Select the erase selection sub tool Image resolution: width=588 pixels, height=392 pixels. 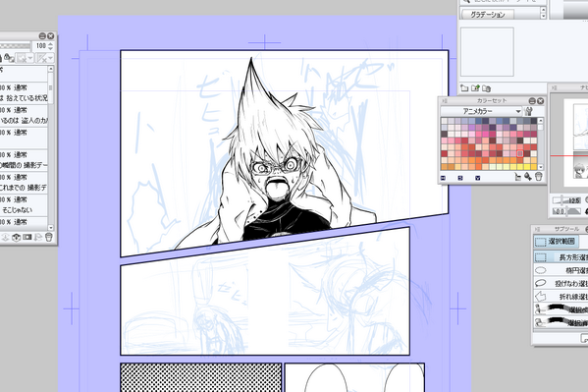[561, 322]
